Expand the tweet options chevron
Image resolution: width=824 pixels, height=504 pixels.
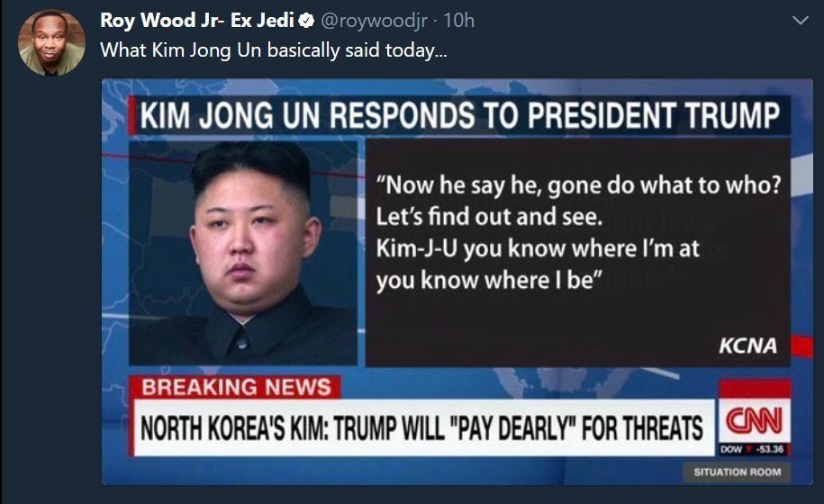point(801,21)
